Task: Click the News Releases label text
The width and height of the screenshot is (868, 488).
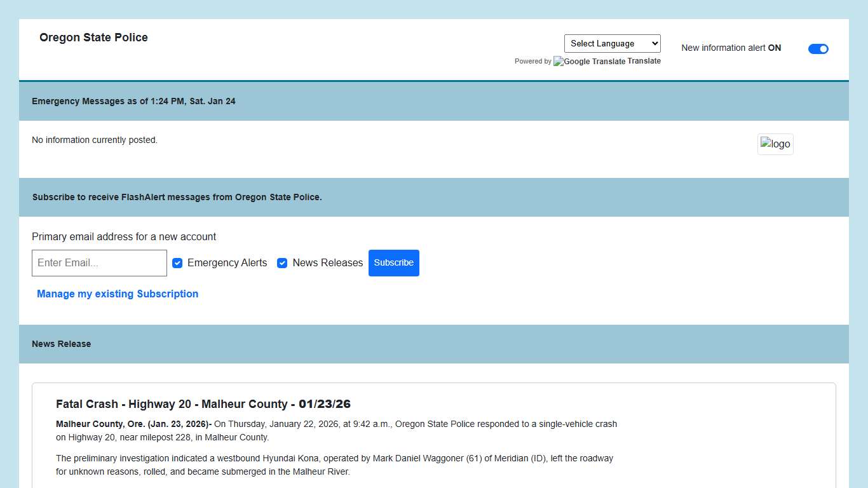Action: (327, 263)
